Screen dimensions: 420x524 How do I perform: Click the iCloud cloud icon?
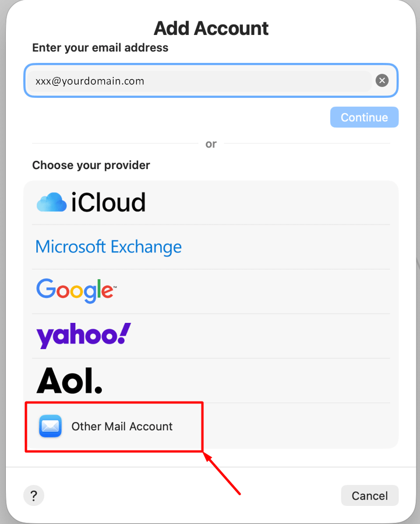[x=51, y=203]
